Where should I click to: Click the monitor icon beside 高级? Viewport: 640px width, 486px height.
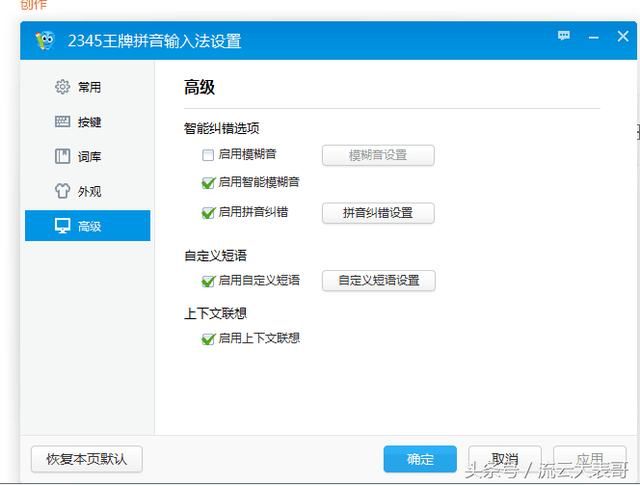pos(62,226)
